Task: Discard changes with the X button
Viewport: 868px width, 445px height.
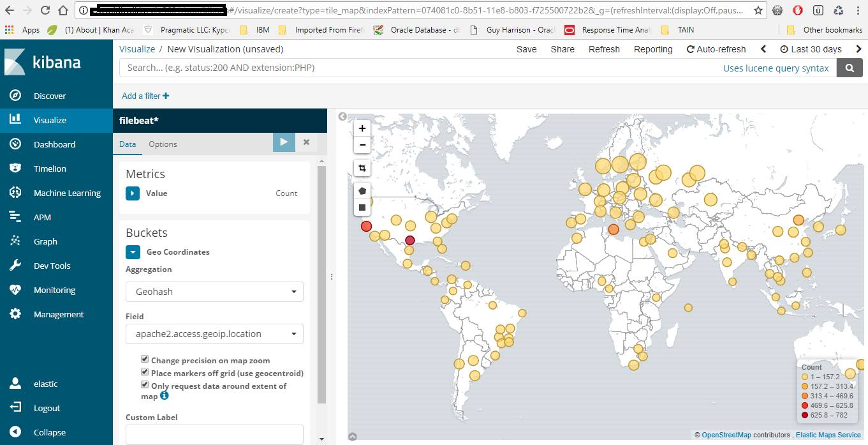Action: [x=306, y=142]
